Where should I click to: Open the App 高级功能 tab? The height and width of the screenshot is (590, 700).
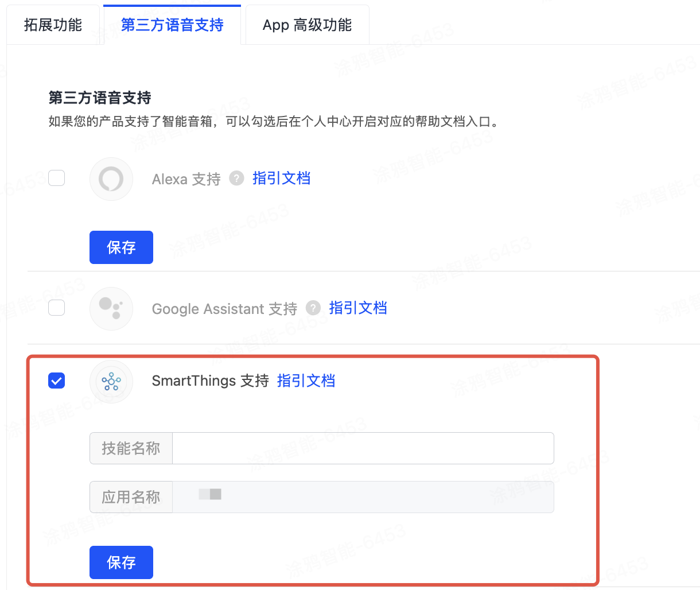307,25
